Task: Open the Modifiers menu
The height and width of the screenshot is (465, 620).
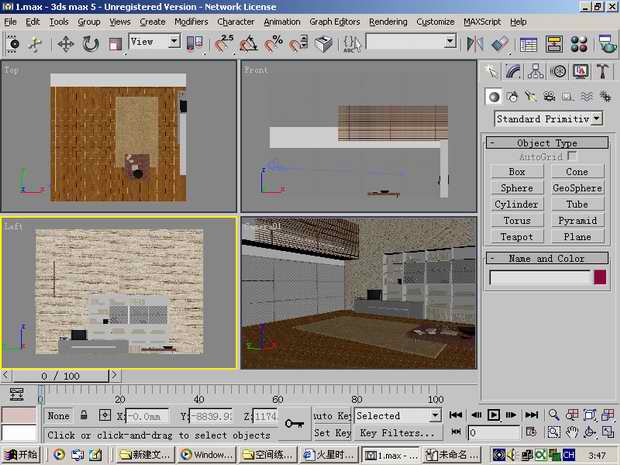Action: (x=191, y=22)
